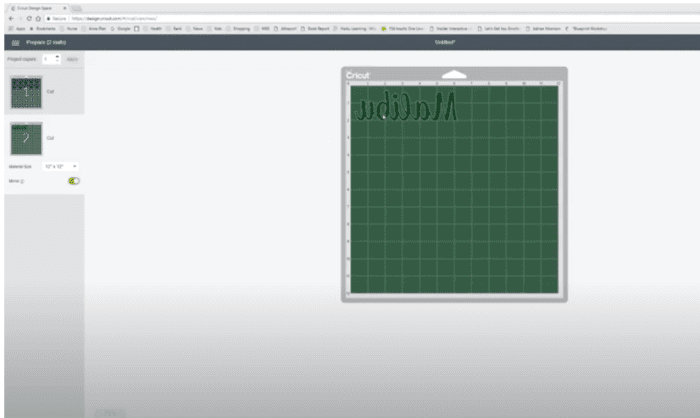This screenshot has height=418, width=700.
Task: Open the Health bookmark folder
Action: [153, 29]
